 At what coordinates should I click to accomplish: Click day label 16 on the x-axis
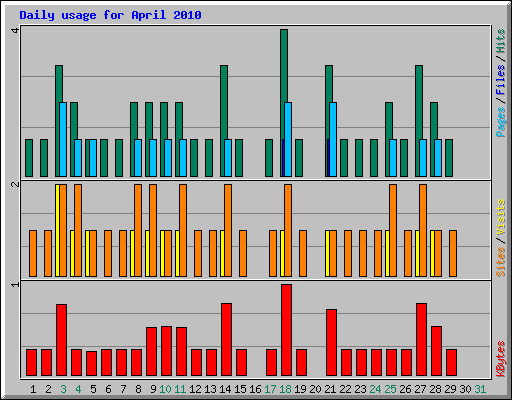click(x=255, y=389)
